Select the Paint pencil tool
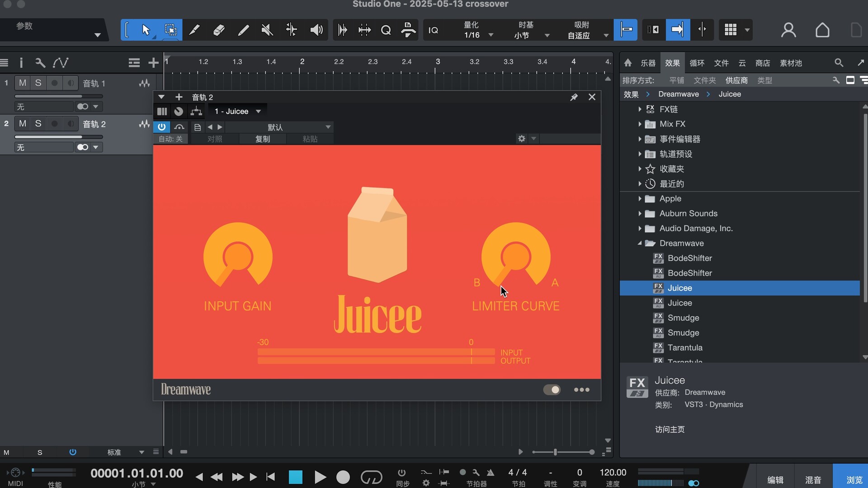 (243, 30)
